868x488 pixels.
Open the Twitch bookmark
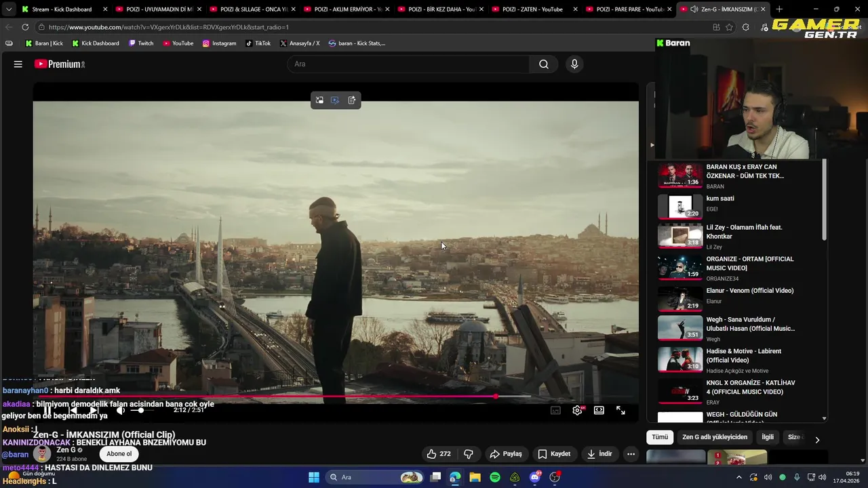click(141, 43)
